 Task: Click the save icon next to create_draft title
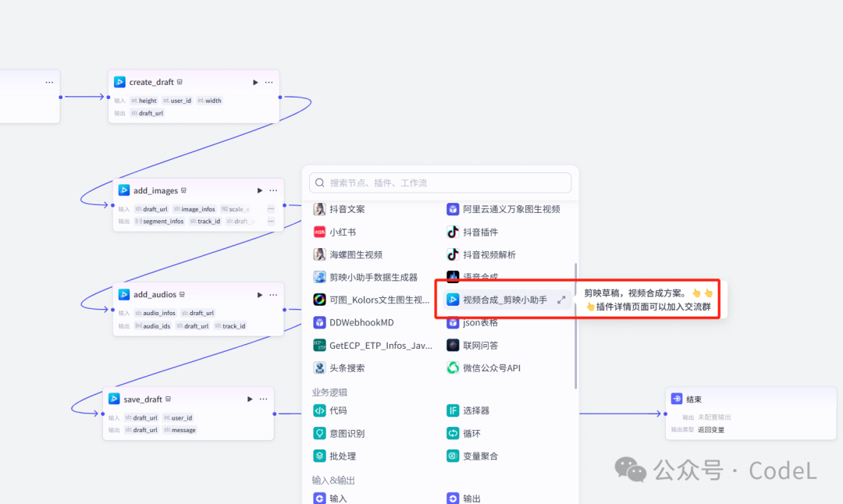tap(180, 82)
